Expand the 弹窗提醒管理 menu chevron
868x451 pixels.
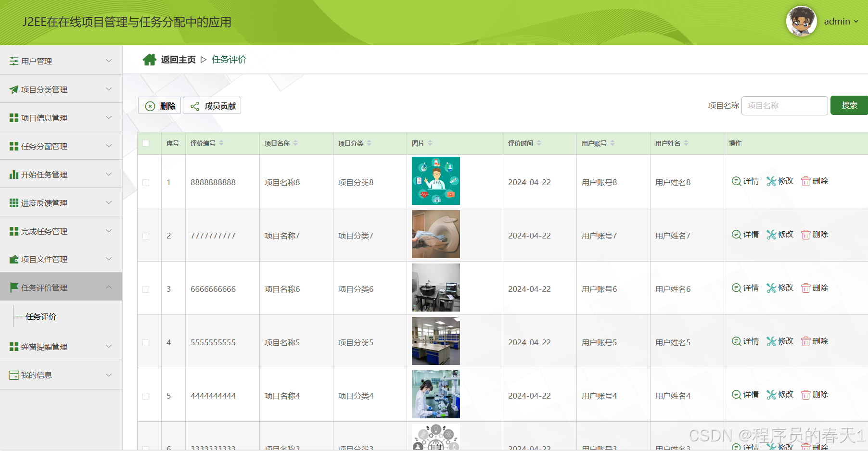click(x=109, y=346)
